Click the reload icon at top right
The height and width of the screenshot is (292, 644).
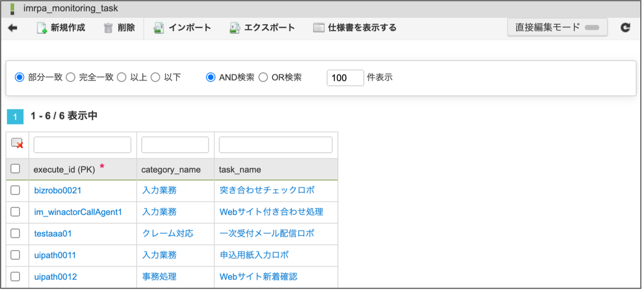click(x=625, y=28)
